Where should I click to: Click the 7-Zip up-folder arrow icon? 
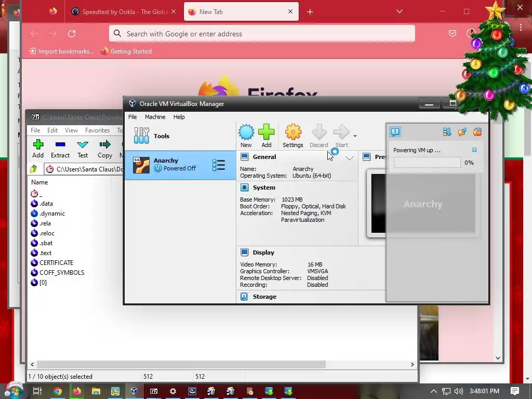(x=34, y=169)
